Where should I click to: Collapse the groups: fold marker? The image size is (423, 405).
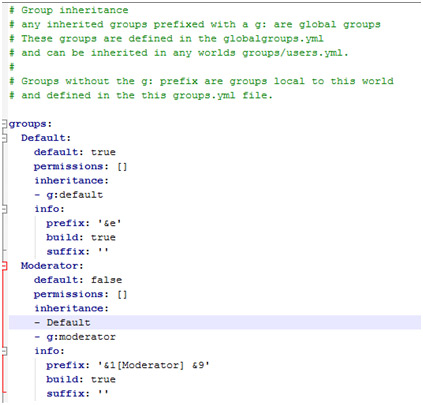coord(4,124)
